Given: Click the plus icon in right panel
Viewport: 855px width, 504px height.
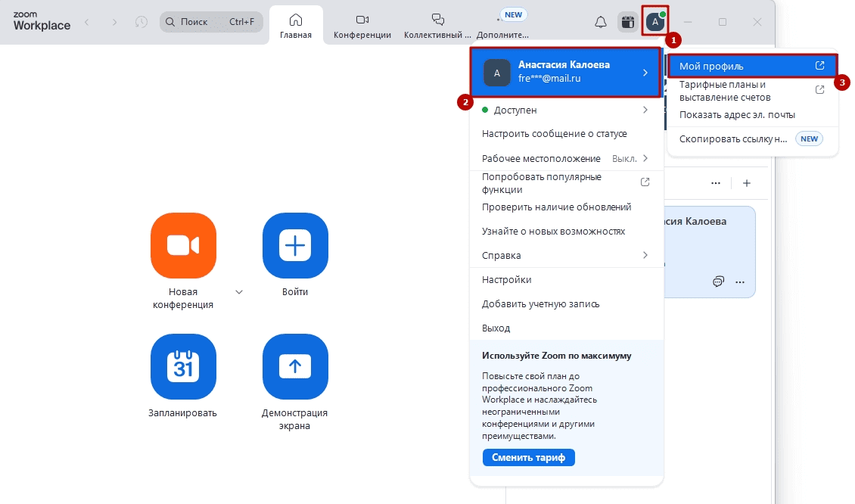Looking at the screenshot, I should tap(747, 183).
